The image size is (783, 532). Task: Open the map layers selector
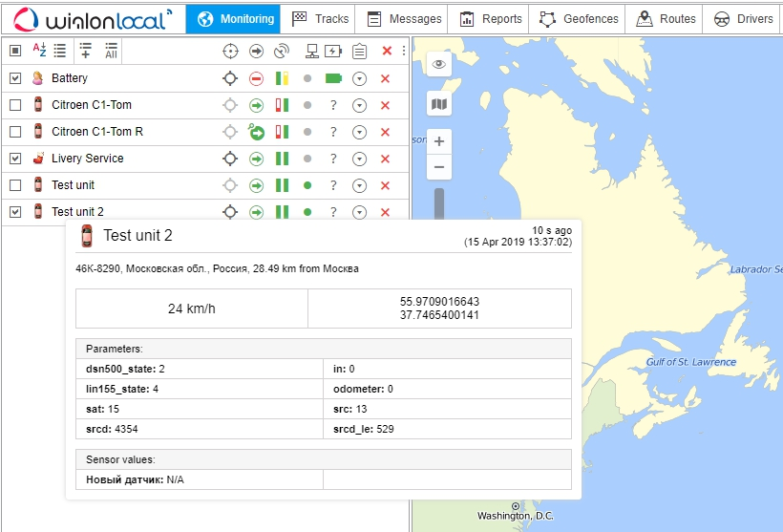pos(439,103)
